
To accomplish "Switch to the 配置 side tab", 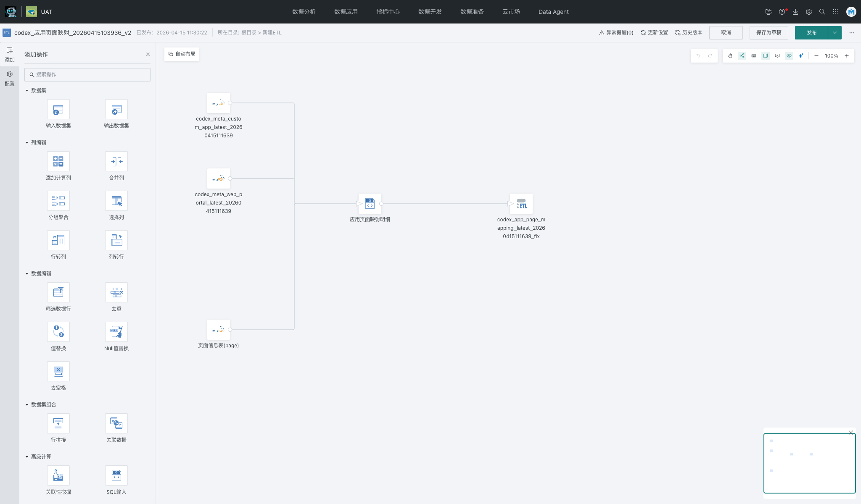I will click(9, 78).
